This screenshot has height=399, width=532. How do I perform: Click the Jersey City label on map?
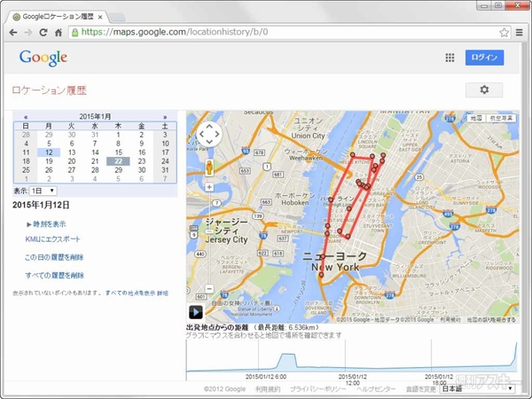coord(226,239)
